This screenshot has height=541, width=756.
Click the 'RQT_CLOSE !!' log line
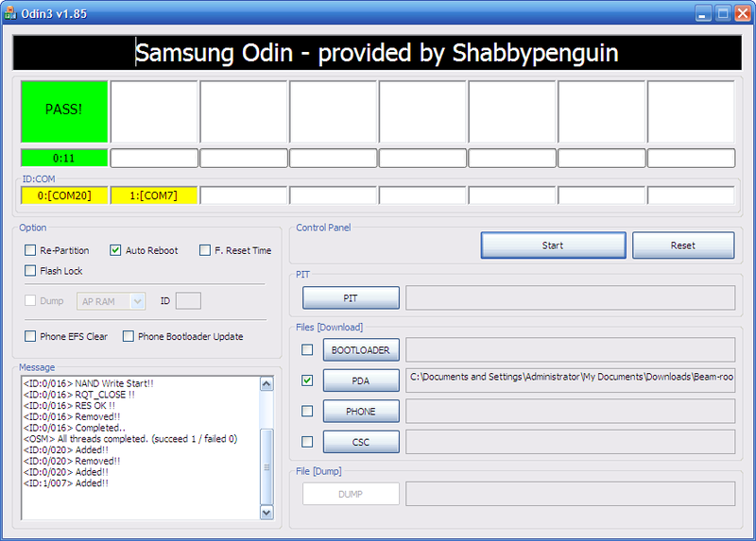(79, 395)
